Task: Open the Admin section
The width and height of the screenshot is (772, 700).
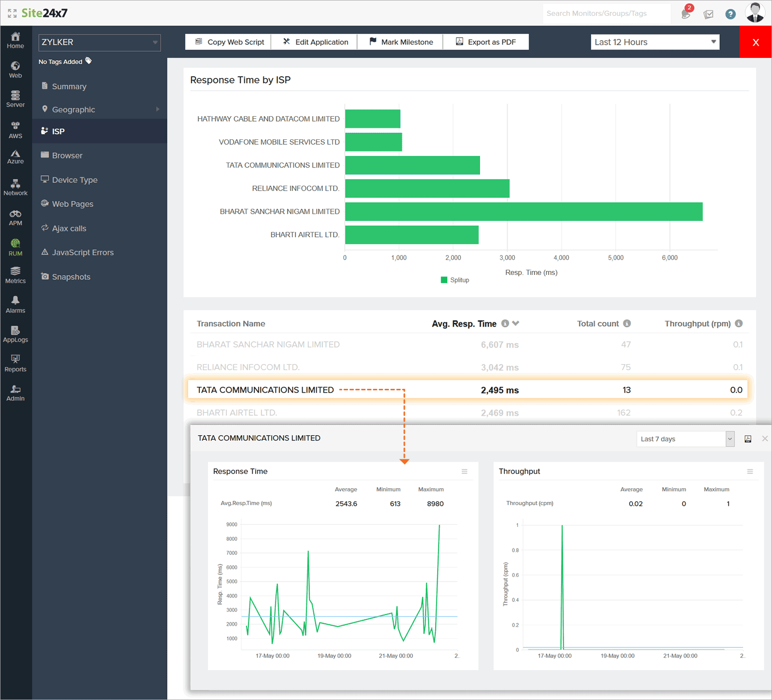Action: [x=15, y=393]
